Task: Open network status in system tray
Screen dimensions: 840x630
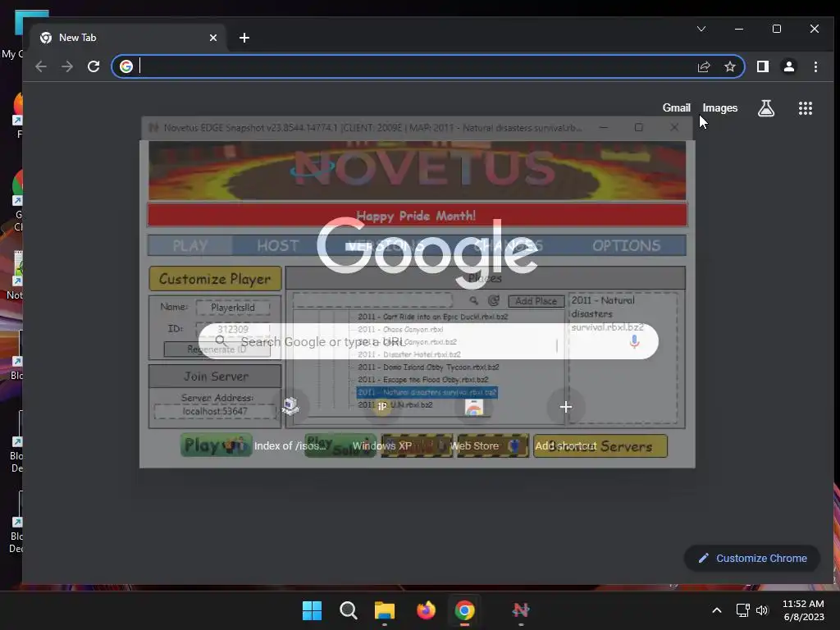Action: point(742,610)
